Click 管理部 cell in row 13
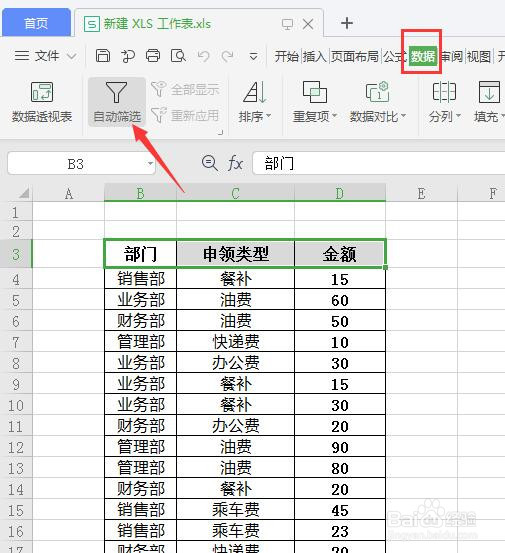Viewport: 505px width, 553px height. click(140, 468)
